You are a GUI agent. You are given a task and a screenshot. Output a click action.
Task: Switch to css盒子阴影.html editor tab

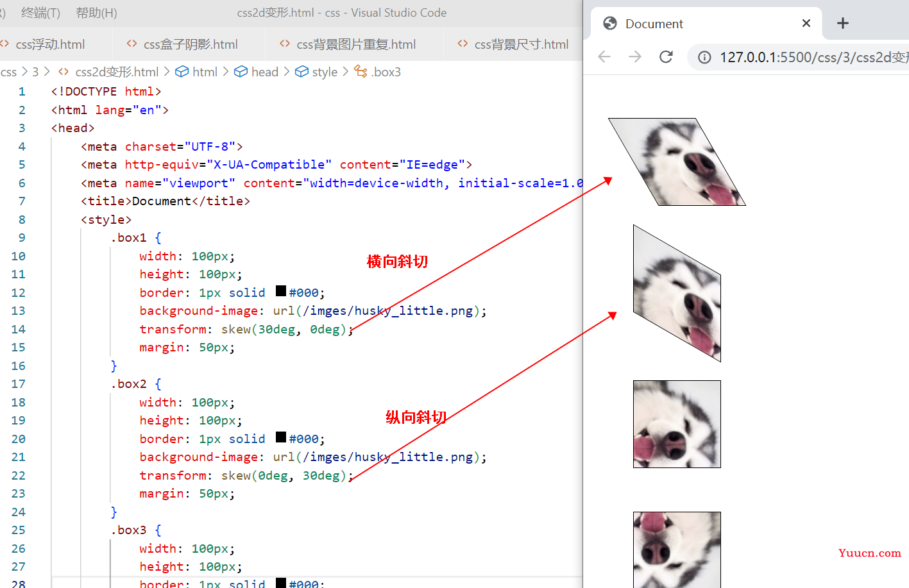pyautogui.click(x=190, y=44)
